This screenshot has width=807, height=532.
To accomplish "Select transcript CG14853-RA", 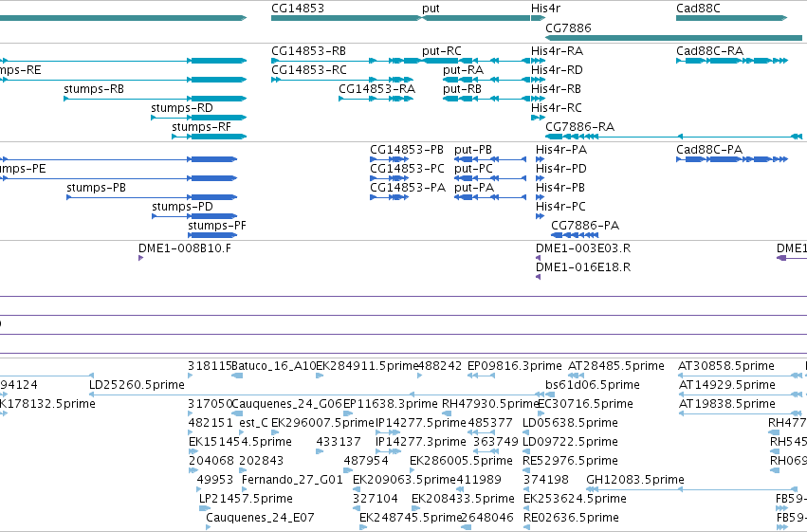I will click(376, 99).
